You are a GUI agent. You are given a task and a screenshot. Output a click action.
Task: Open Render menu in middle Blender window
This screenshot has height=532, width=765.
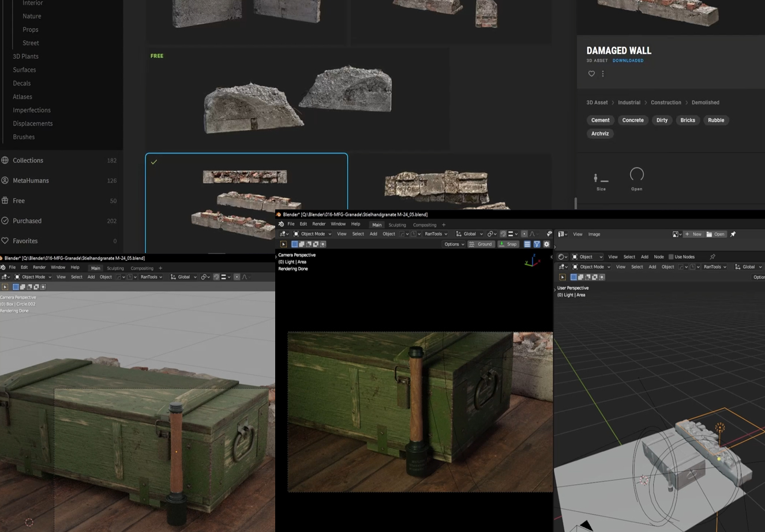pyautogui.click(x=319, y=224)
